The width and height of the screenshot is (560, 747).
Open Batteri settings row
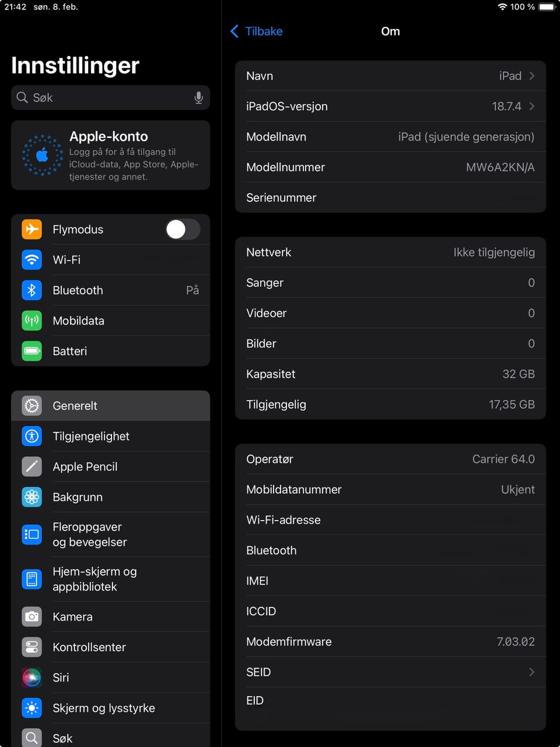click(x=110, y=351)
